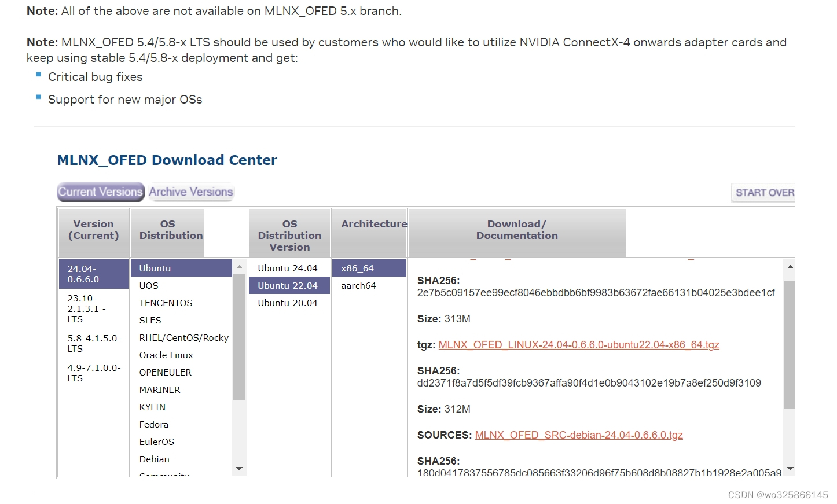Pick Fedora from the distribution list
837x504 pixels.
153,424
